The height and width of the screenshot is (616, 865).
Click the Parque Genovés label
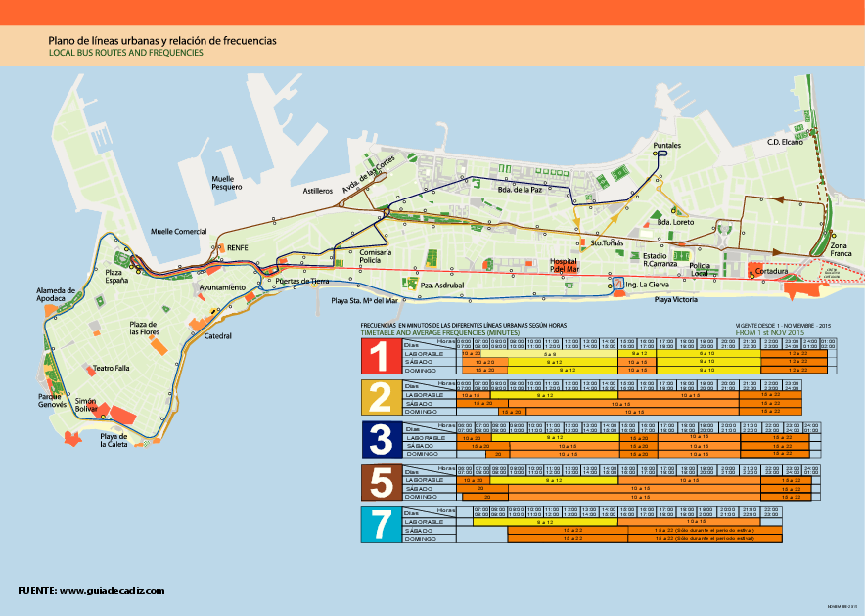pyautogui.click(x=52, y=400)
